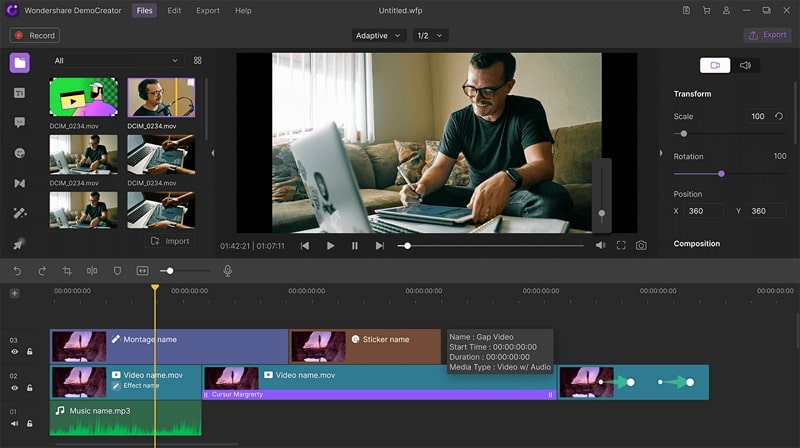This screenshot has width=800, height=448.
Task: Take a snapshot with camera icon
Action: coord(641,245)
